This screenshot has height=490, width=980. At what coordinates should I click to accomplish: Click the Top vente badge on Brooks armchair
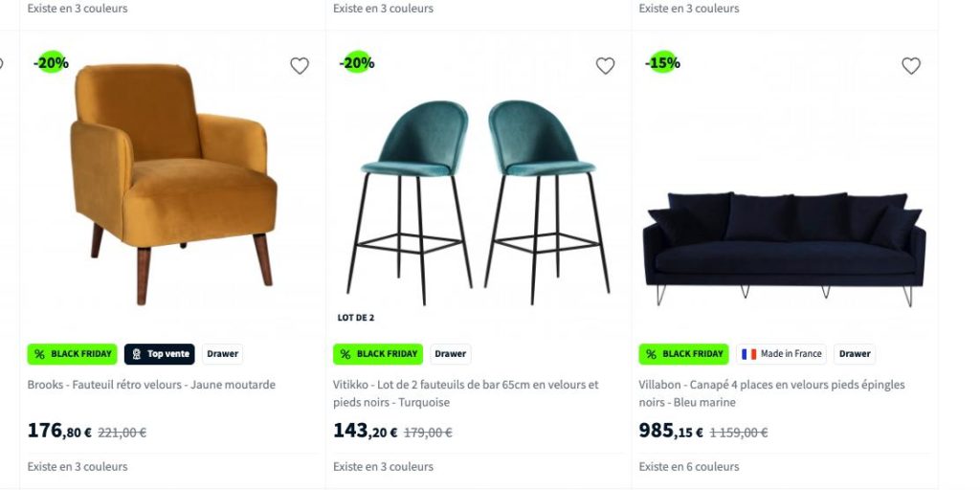click(160, 354)
